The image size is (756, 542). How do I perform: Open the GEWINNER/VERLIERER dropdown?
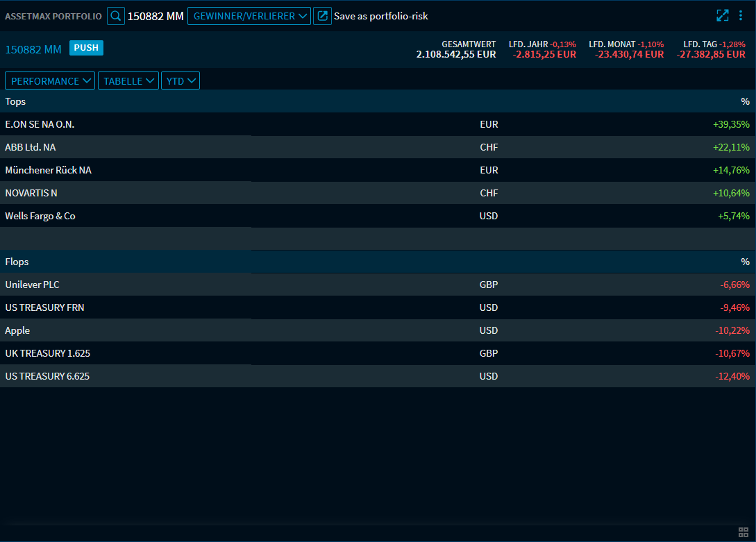pyautogui.click(x=249, y=15)
